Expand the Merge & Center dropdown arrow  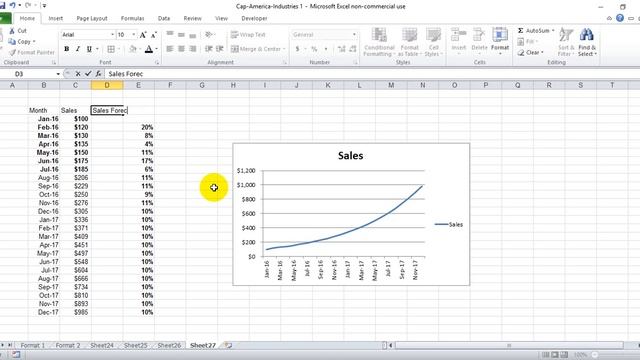point(284,49)
